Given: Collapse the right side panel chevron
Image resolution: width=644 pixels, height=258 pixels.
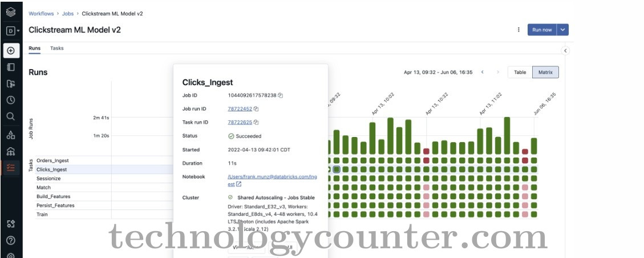Looking at the screenshot, I should point(565,51).
